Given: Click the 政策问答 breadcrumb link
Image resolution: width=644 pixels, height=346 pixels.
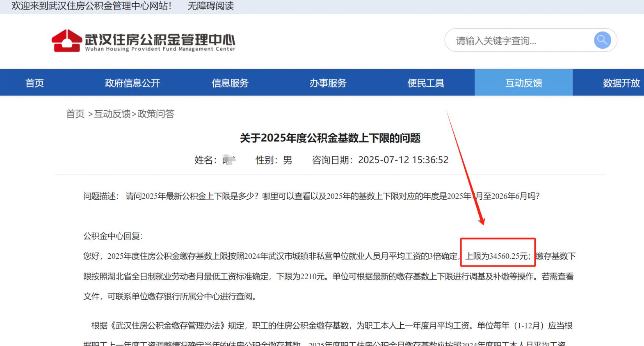Looking at the screenshot, I should pos(156,114).
